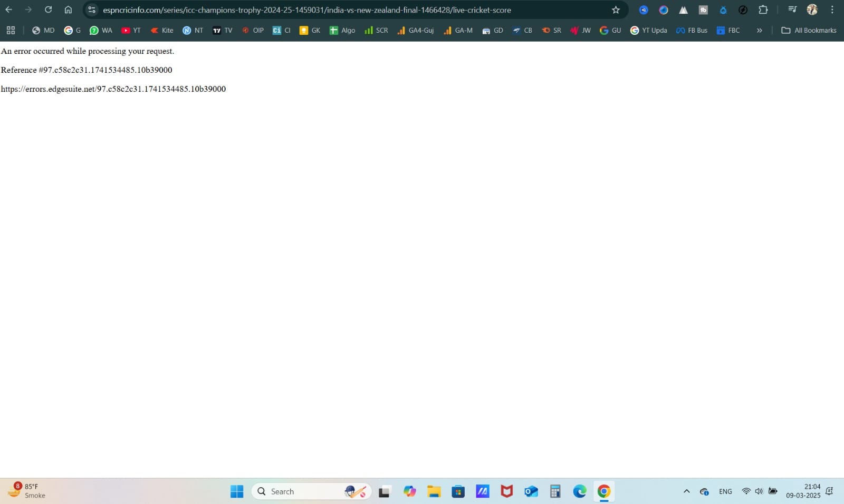Open the Chrome profile avatar
The width and height of the screenshot is (844, 504).
[812, 9]
